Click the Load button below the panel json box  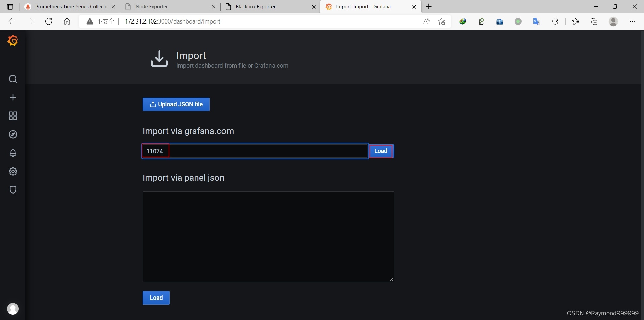[156, 298]
